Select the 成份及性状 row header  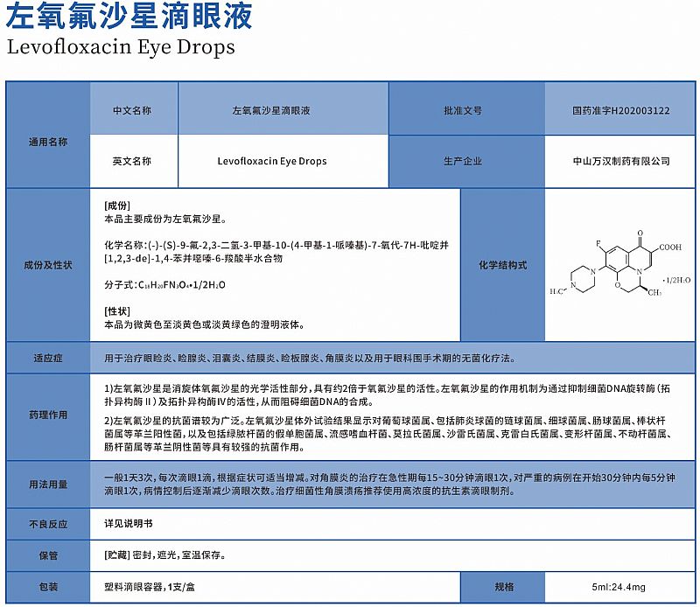coord(48,264)
